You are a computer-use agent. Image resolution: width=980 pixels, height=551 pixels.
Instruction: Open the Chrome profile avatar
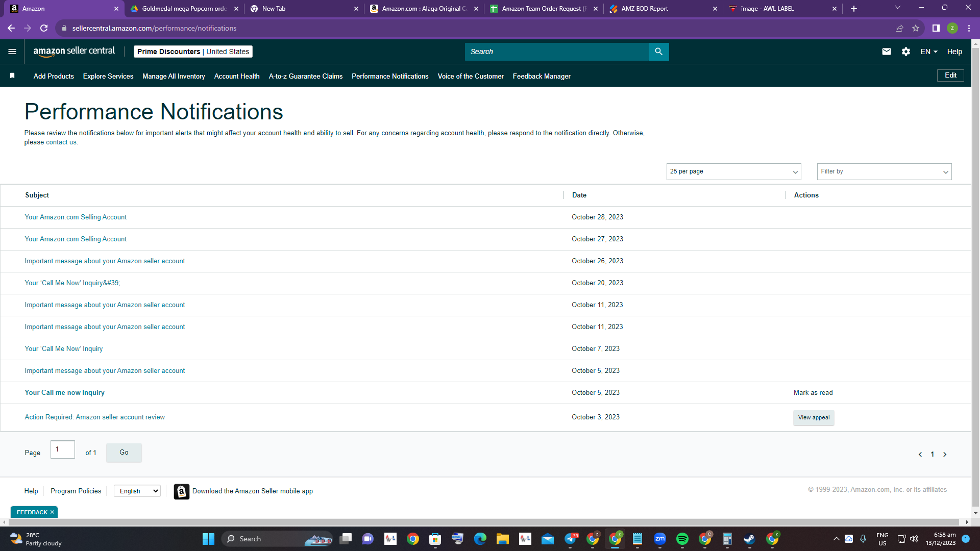[952, 28]
